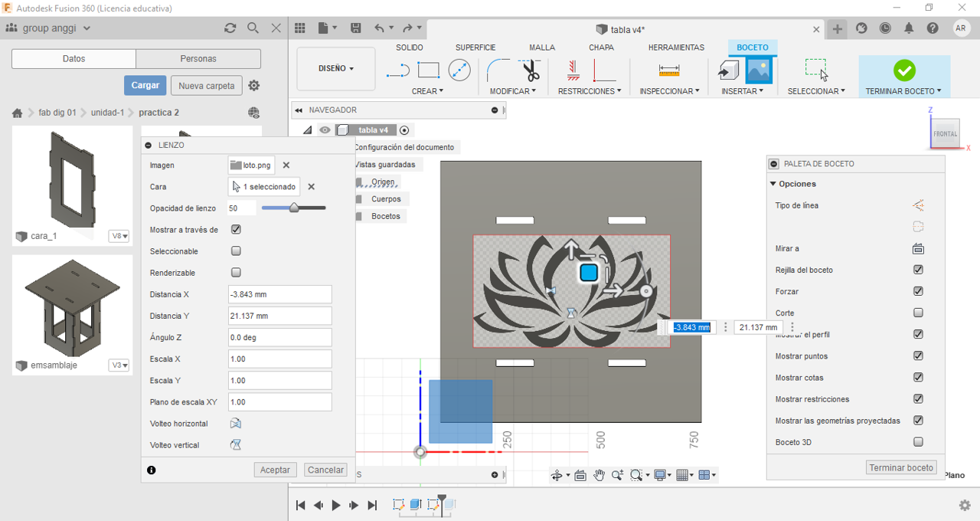
Task: Click the Cargar button
Action: coord(145,85)
